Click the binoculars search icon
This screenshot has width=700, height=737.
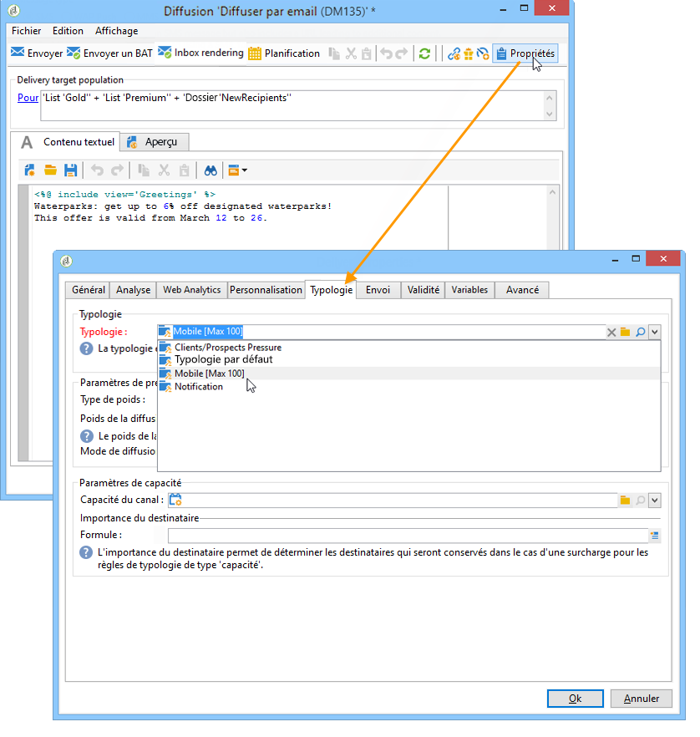coord(211,170)
